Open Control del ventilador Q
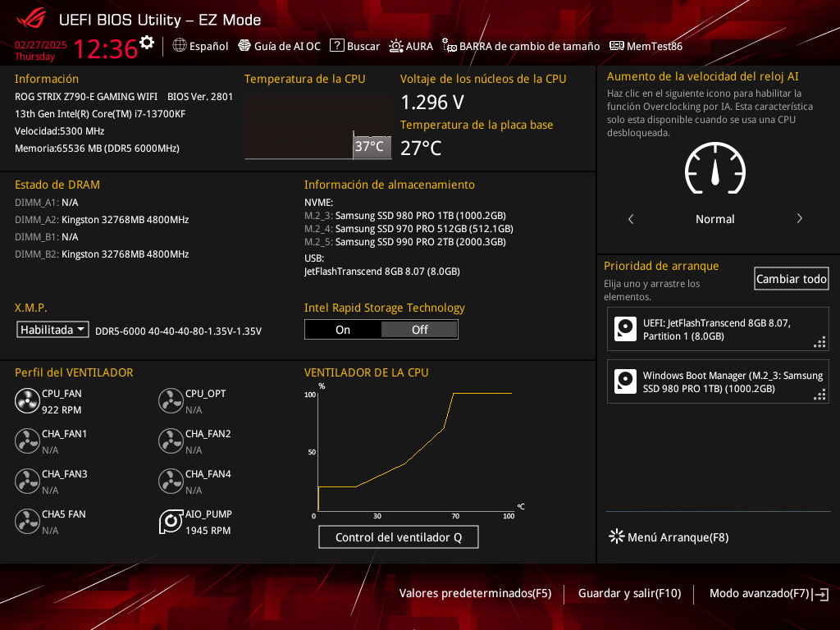The height and width of the screenshot is (630, 840). pos(399,537)
